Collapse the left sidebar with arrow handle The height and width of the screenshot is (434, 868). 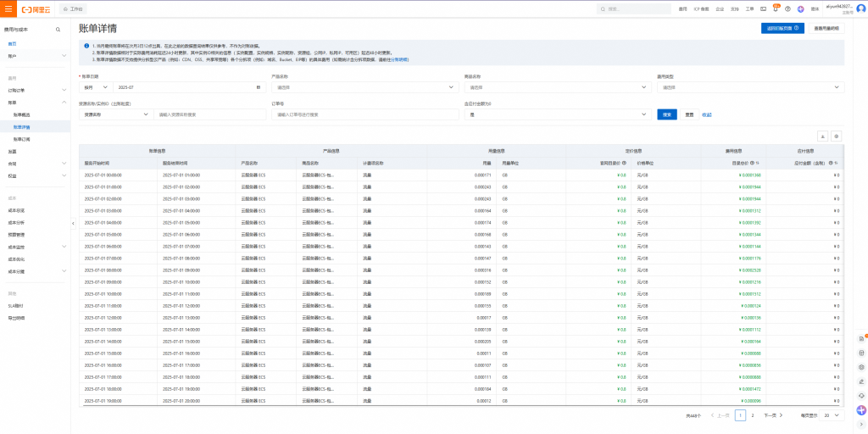pos(72,223)
